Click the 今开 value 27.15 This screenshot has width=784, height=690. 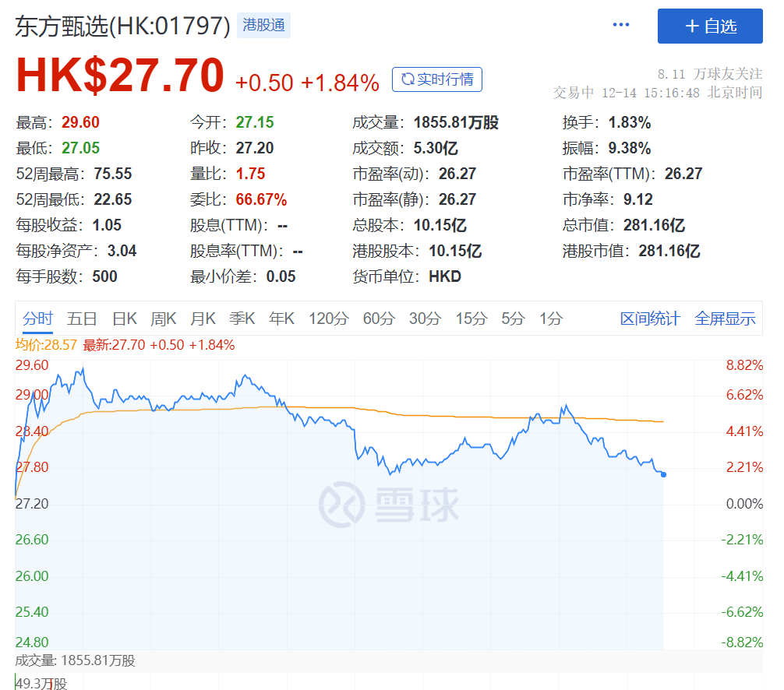point(255,122)
